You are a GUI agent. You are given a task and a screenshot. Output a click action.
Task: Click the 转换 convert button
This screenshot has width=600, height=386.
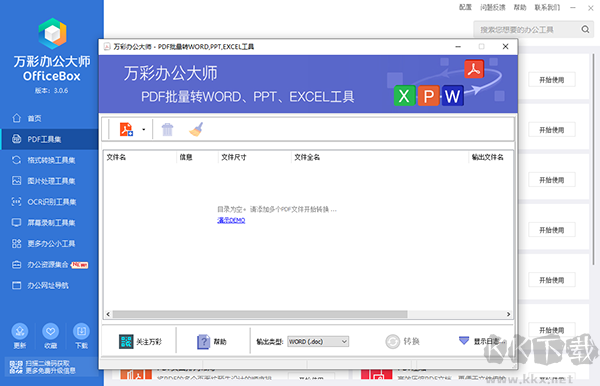pyautogui.click(x=402, y=341)
